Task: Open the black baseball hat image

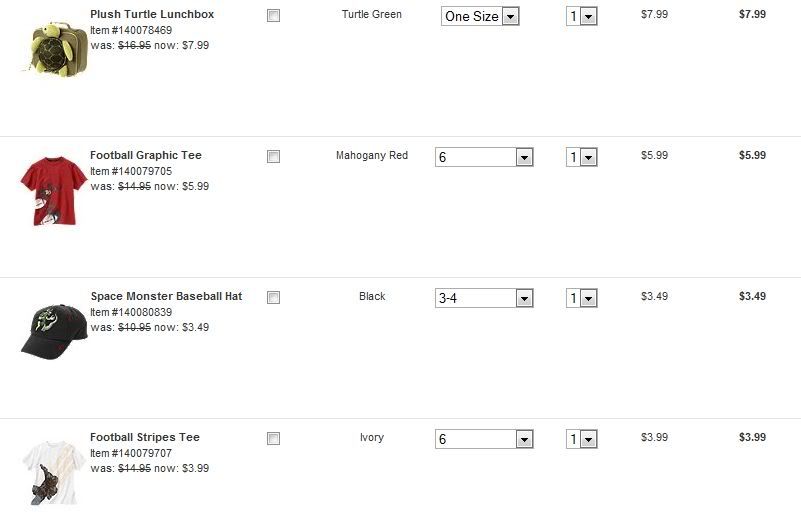Action: tap(54, 332)
